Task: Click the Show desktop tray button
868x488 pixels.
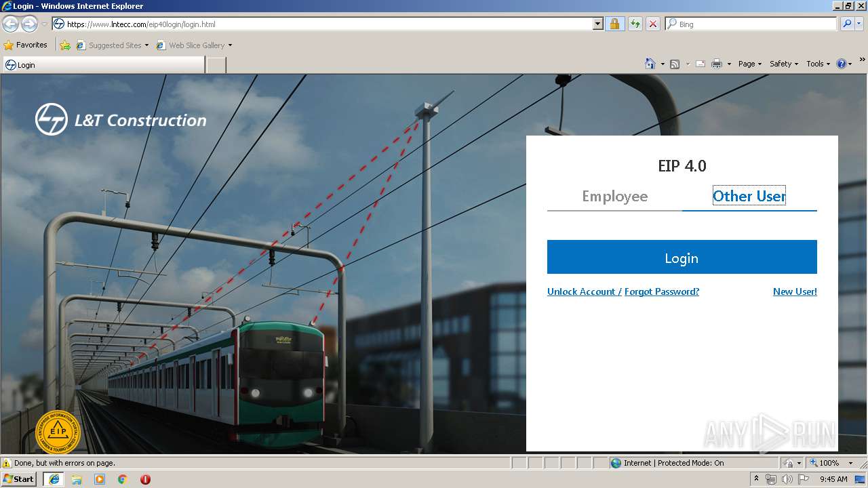Action: [x=860, y=479]
